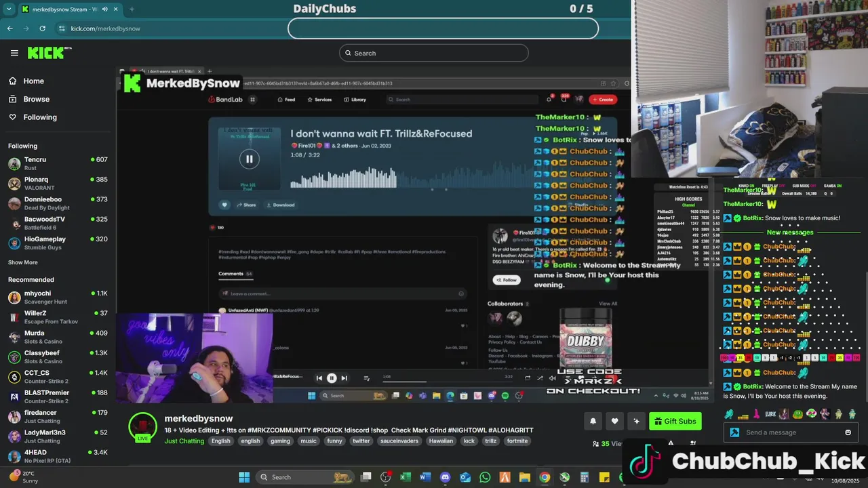This screenshot has height=488, width=868.
Task: Open Tencru's channel from Following list
Action: point(58,163)
